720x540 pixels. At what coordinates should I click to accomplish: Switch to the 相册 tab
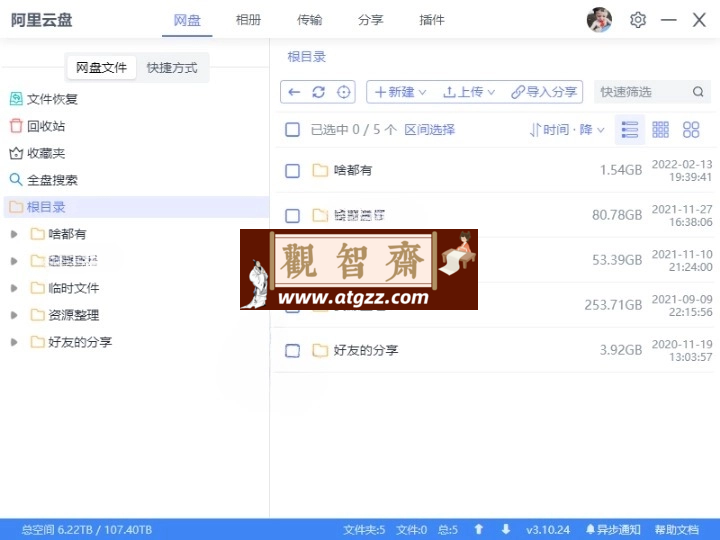point(248,20)
